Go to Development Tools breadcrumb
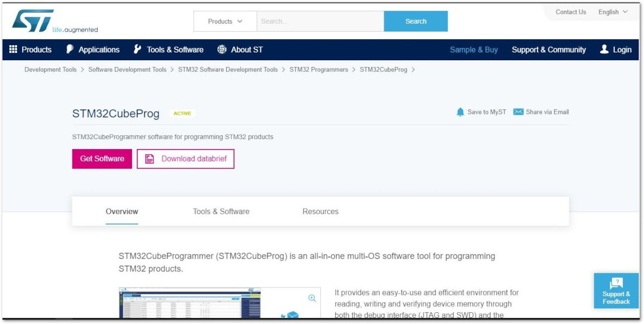Image resolution: width=644 pixels, height=324 pixels. click(x=50, y=70)
